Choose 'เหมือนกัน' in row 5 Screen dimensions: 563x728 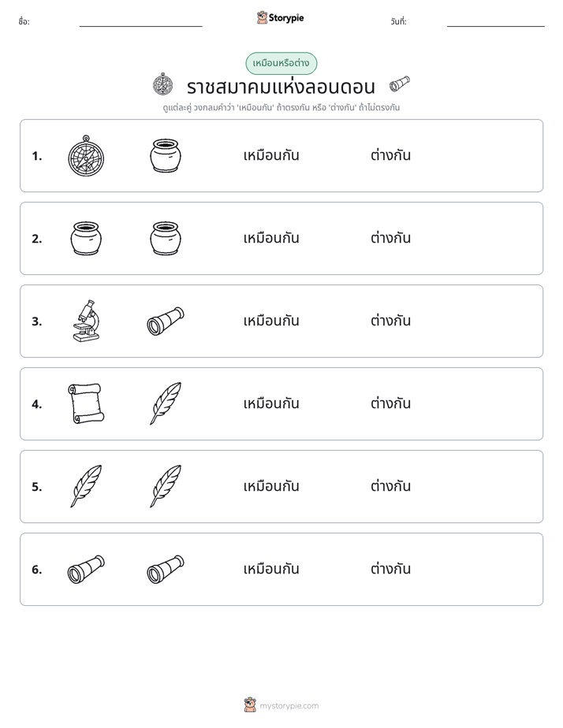[x=271, y=485]
